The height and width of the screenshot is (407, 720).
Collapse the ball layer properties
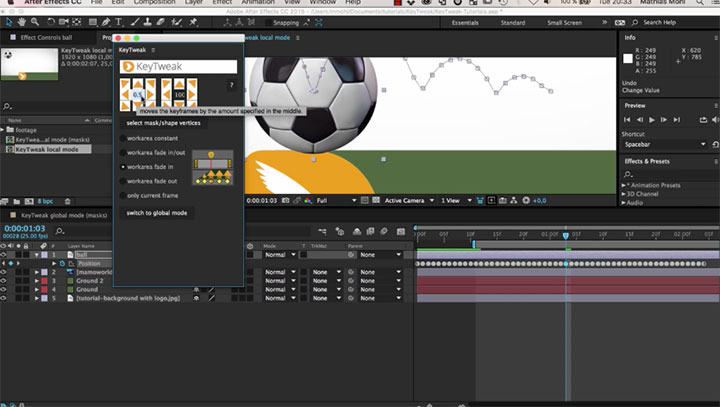click(x=37, y=254)
